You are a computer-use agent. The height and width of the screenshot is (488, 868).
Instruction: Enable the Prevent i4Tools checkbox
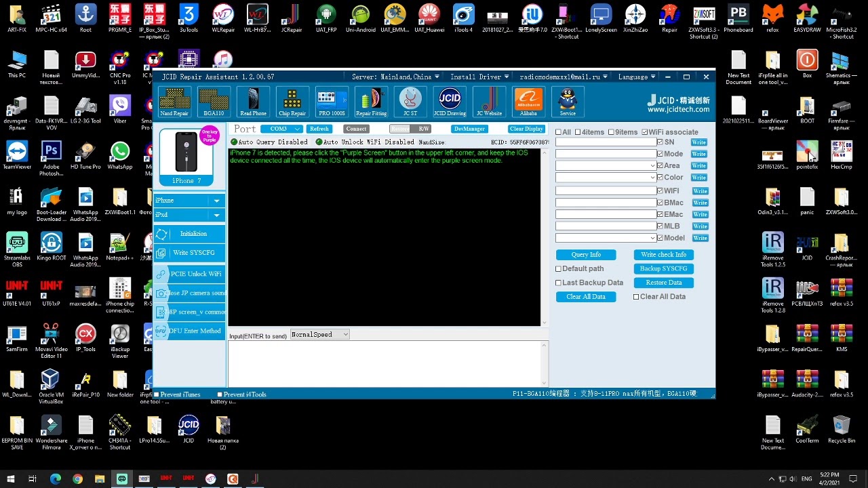(220, 394)
